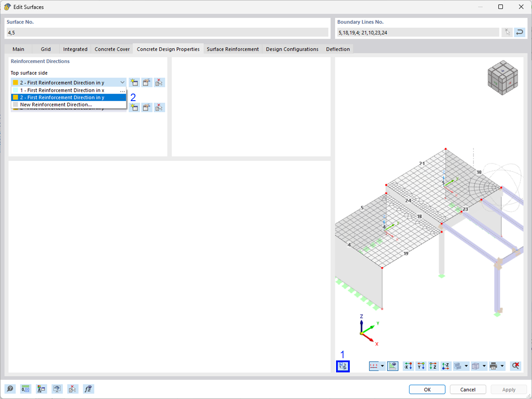Create a new reinforcement direction with the new icon

click(x=134, y=82)
